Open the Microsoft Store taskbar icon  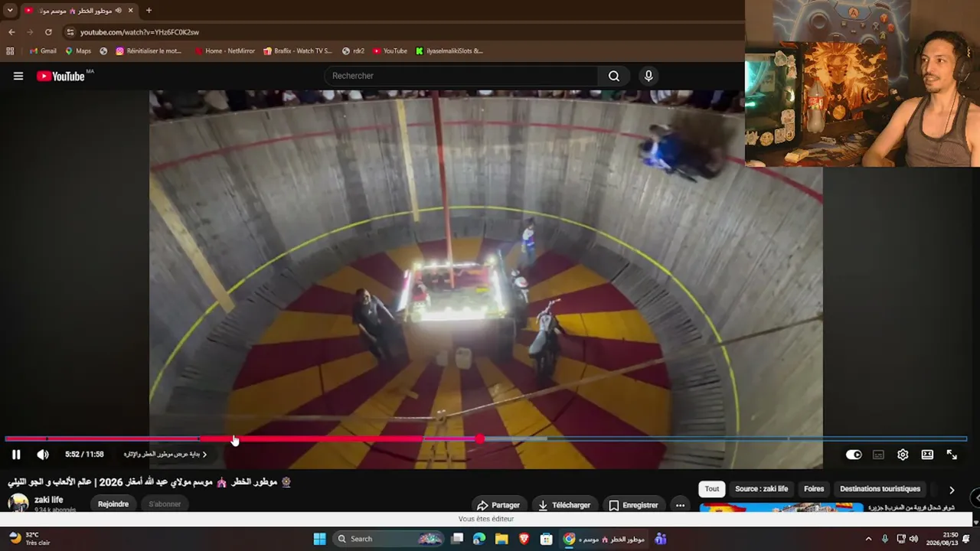547,539
